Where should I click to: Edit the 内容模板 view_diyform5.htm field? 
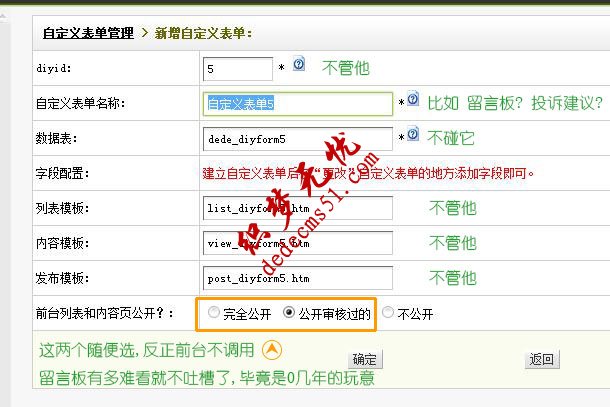[298, 243]
